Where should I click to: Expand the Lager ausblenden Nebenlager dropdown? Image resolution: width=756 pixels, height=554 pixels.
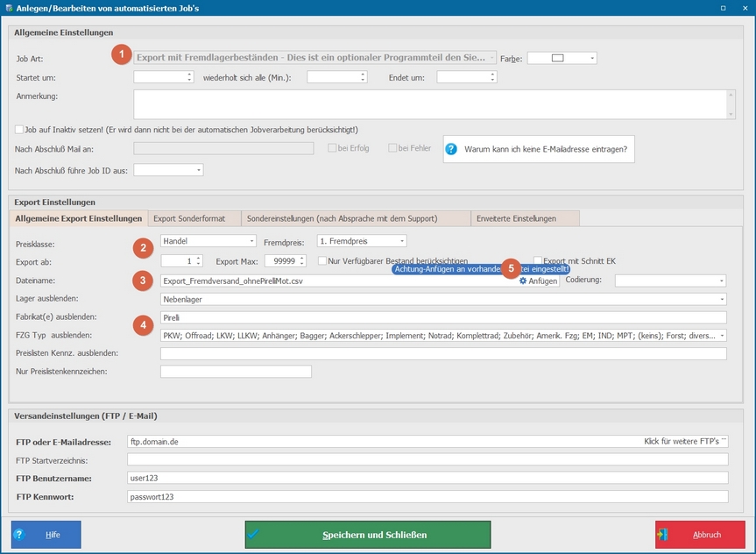722,299
